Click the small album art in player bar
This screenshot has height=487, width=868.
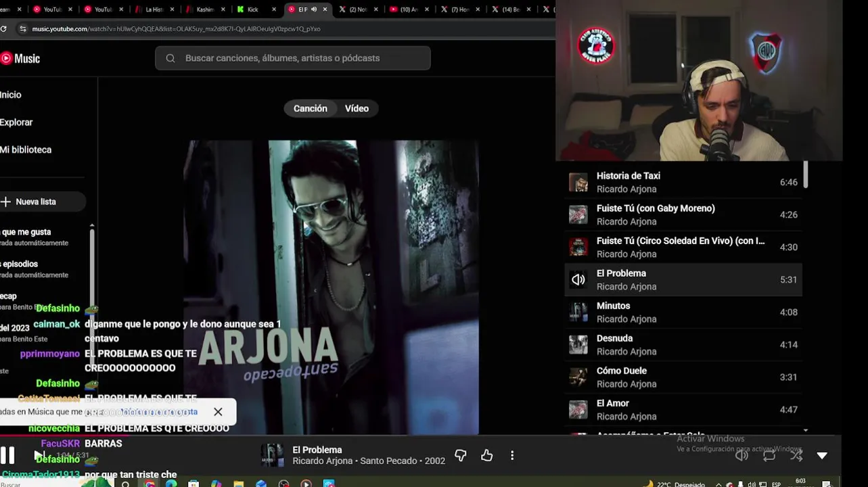point(272,455)
